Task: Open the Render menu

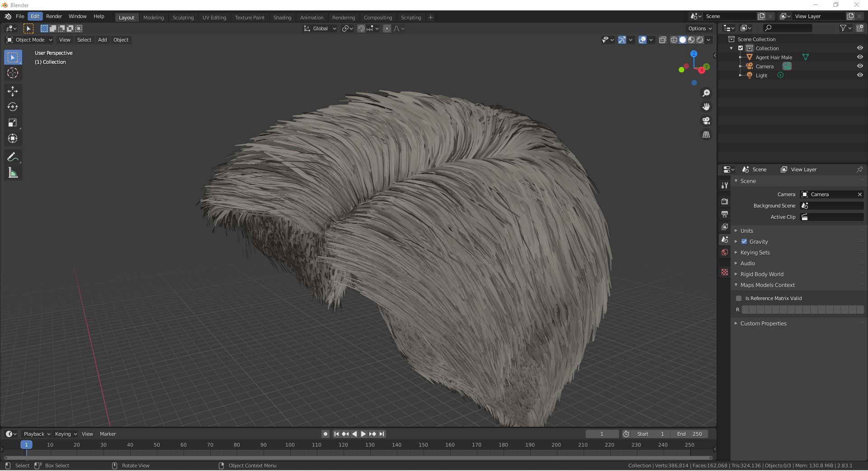Action: coord(54,16)
